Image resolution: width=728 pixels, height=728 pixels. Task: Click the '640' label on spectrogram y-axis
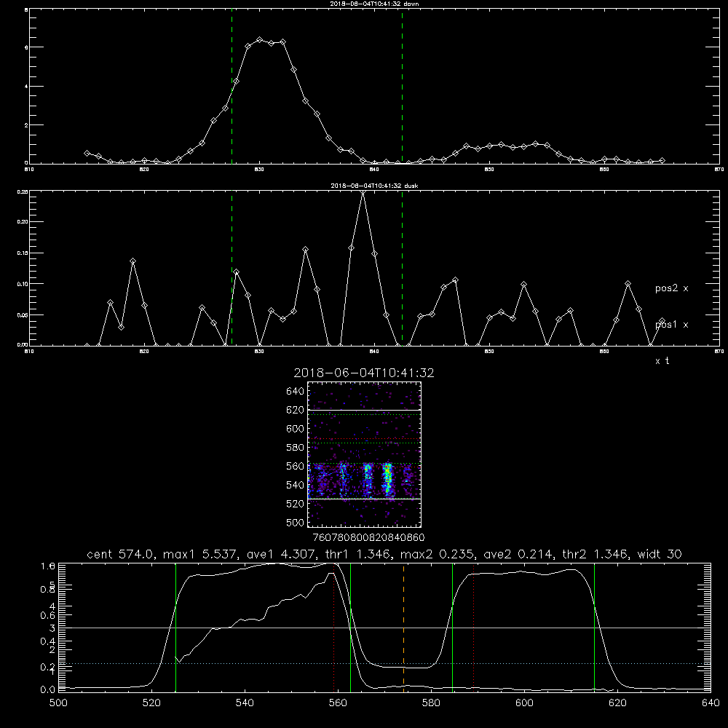(x=296, y=392)
